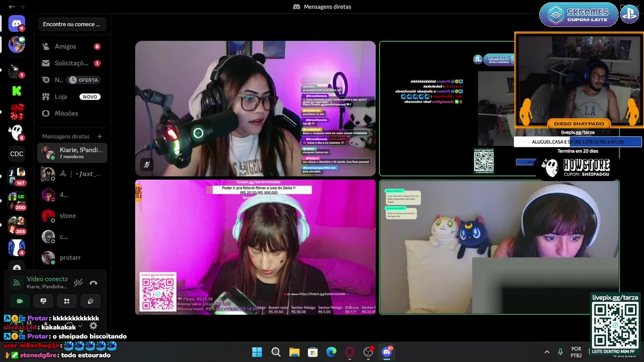Click the taskbar microphone icon
The width and height of the screenshot is (644, 362).
(x=560, y=352)
